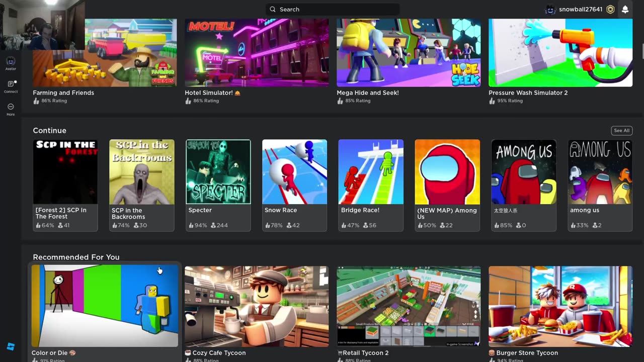This screenshot has width=644, height=362.
Task: Click the Windows logo in bottom corner
Action: (11, 347)
